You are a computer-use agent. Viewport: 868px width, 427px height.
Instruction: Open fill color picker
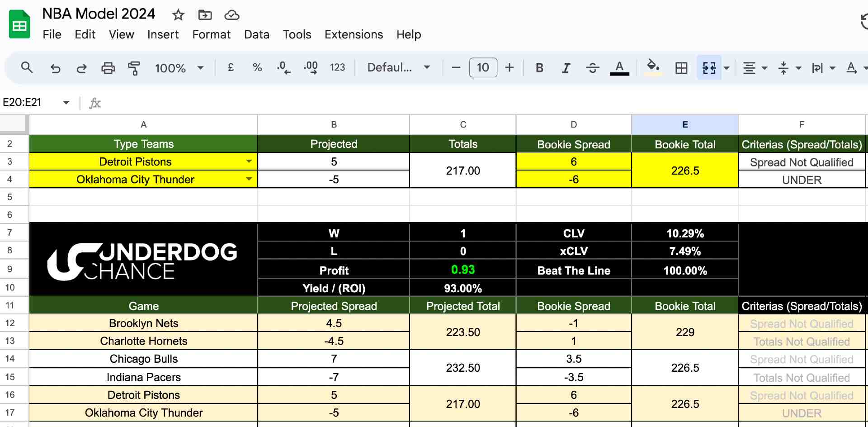[653, 68]
